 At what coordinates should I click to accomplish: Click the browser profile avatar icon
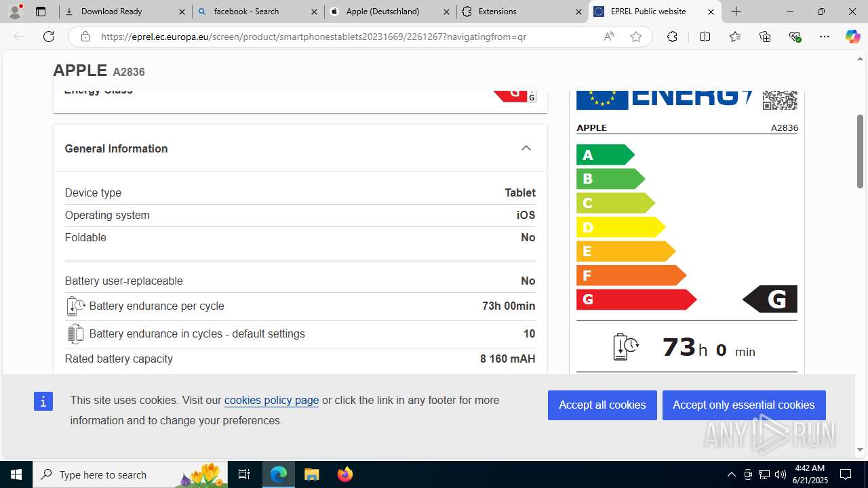point(15,12)
